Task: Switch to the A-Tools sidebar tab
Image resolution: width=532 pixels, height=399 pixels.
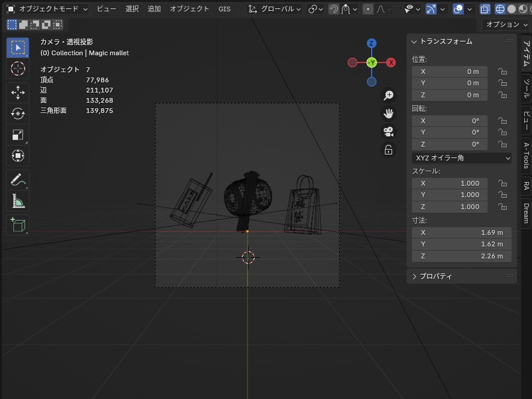Action: pos(526,156)
